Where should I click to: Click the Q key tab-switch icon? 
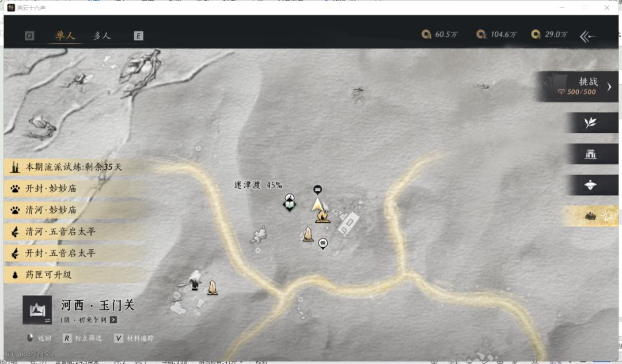point(29,36)
